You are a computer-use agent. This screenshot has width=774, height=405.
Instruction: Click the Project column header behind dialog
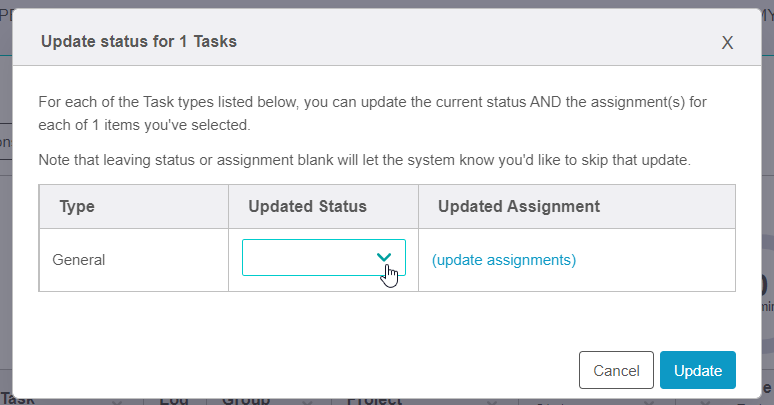374,399
